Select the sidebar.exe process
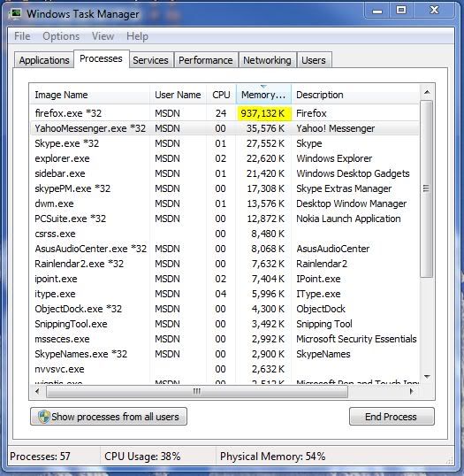The image size is (464, 476). click(x=224, y=173)
